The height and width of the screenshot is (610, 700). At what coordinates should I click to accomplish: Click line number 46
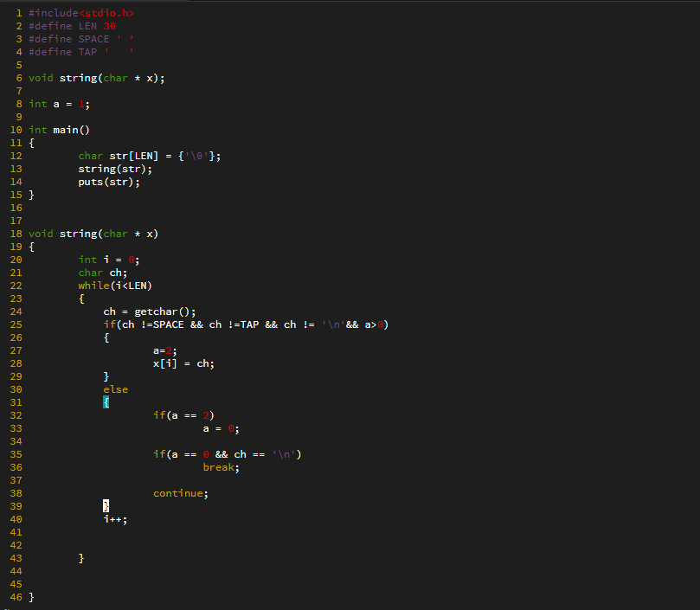(x=16, y=597)
